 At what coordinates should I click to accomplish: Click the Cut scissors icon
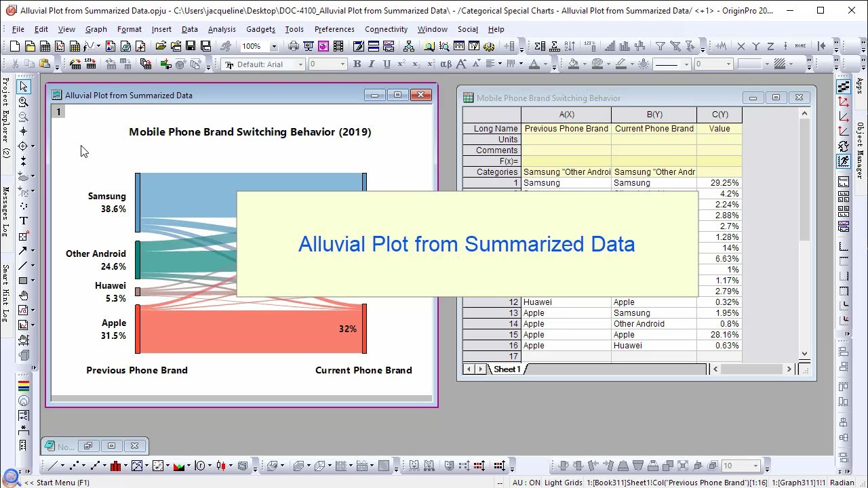(x=15, y=64)
